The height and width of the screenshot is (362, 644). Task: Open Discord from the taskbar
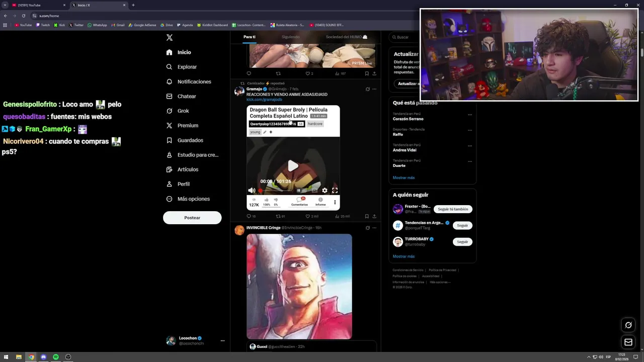tap(43, 357)
